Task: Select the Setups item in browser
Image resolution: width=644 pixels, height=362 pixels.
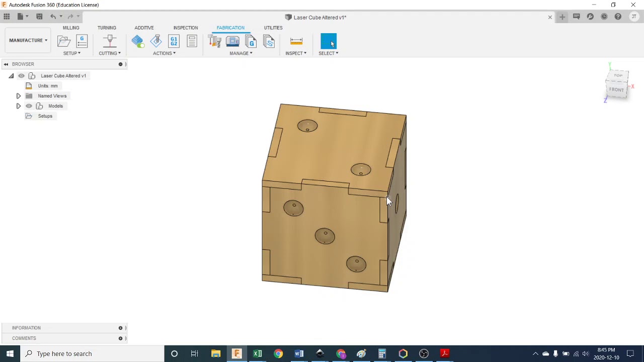Action: pyautogui.click(x=45, y=116)
